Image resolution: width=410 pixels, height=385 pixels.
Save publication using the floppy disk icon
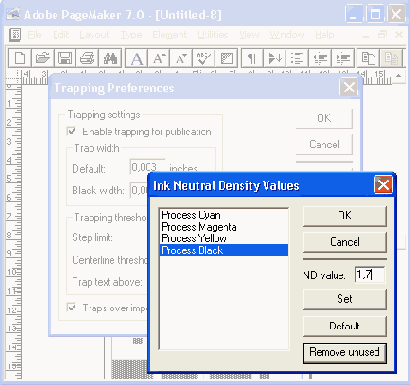(x=65, y=58)
